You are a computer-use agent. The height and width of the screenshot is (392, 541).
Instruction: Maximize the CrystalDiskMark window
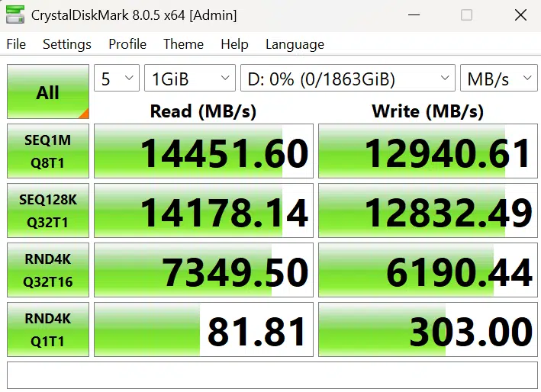(x=466, y=15)
